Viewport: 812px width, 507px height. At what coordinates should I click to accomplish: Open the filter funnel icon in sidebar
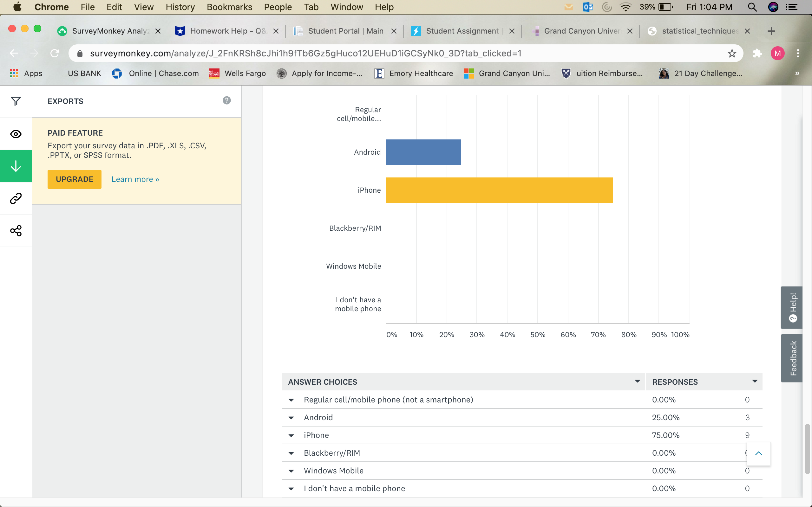[x=16, y=101]
